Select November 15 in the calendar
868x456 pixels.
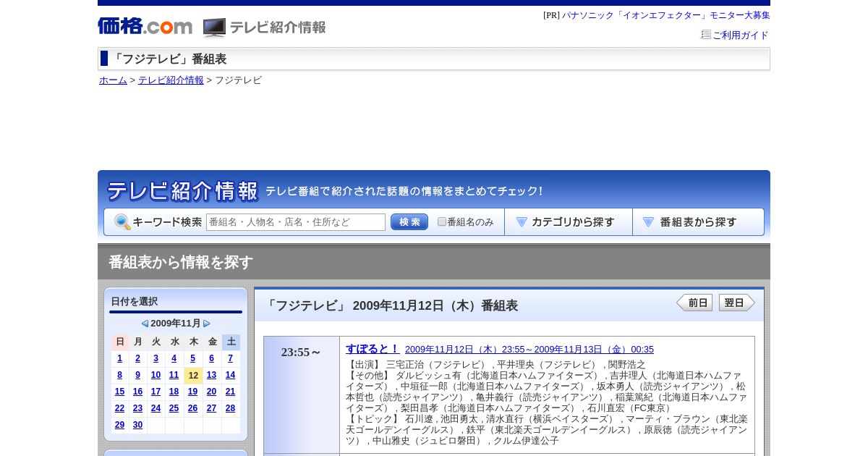119,392
